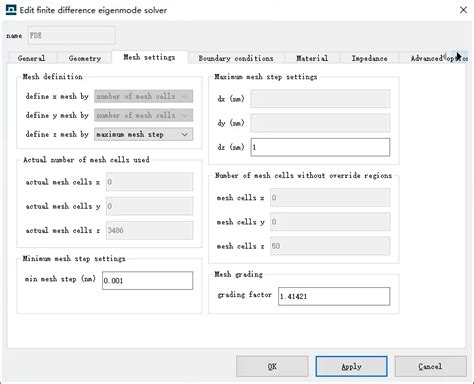Click the Lumerical app icon in title bar
Viewport: 474px width, 384px height.
pyautogui.click(x=11, y=10)
